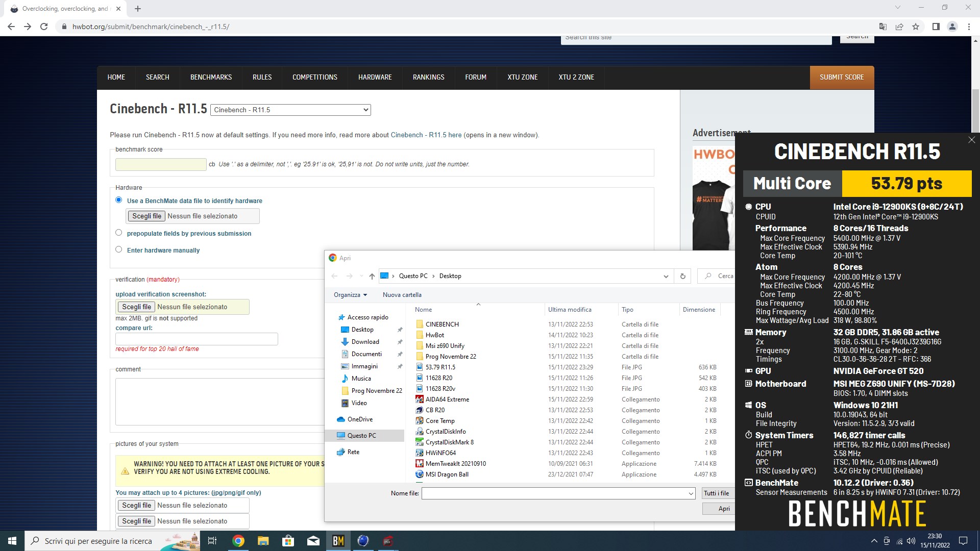Open Rete in the navigation pane
This screenshot has height=551, width=980.
point(353,452)
